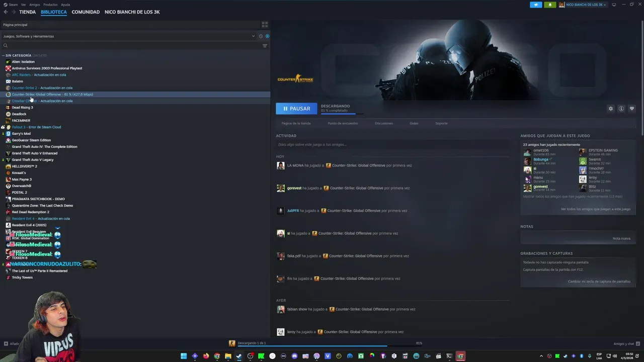Open game settings gear icon
Image resolution: width=644 pixels, height=362 pixels.
(x=611, y=109)
